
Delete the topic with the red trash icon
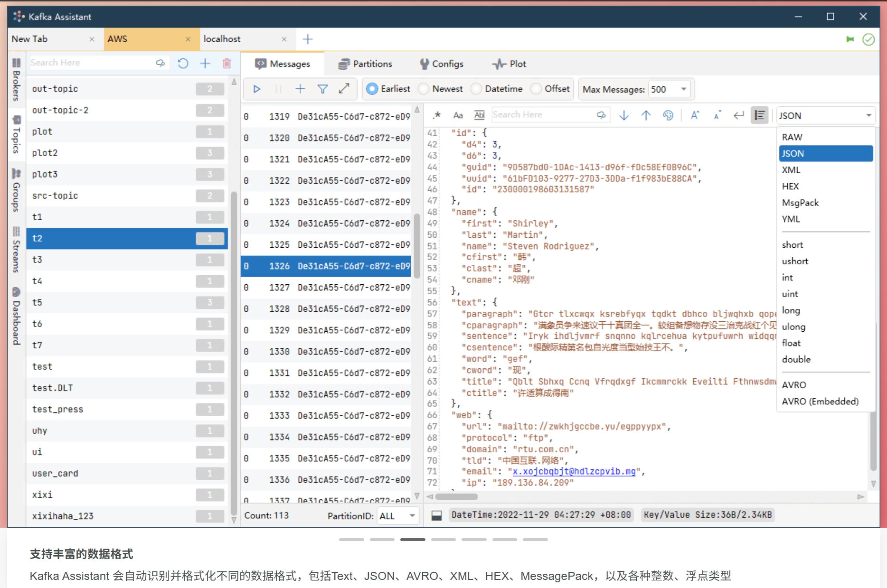[x=227, y=63]
